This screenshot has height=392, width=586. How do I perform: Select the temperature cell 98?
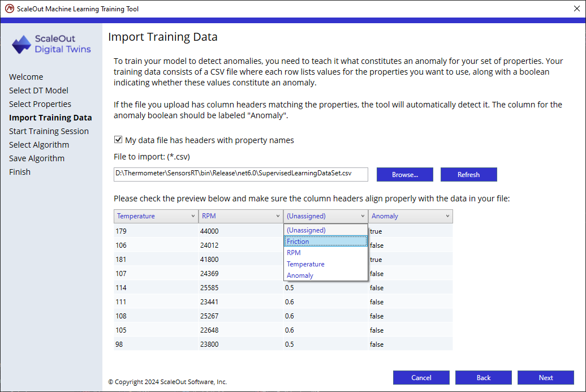156,344
